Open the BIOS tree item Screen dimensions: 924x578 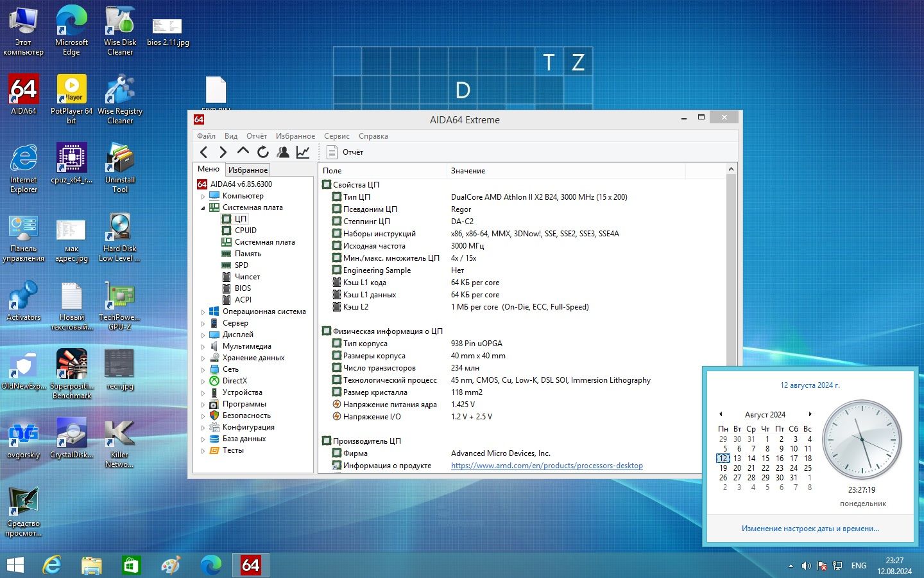click(x=243, y=288)
